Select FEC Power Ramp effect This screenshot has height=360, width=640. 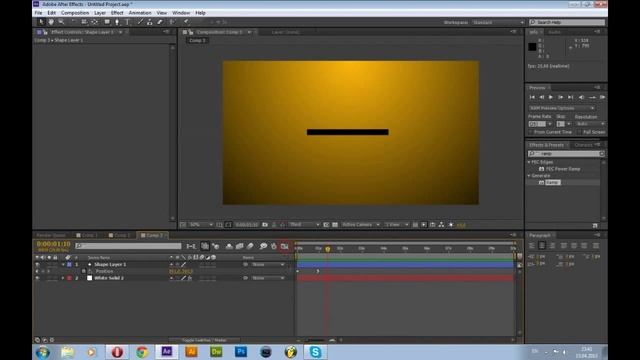tap(562, 169)
